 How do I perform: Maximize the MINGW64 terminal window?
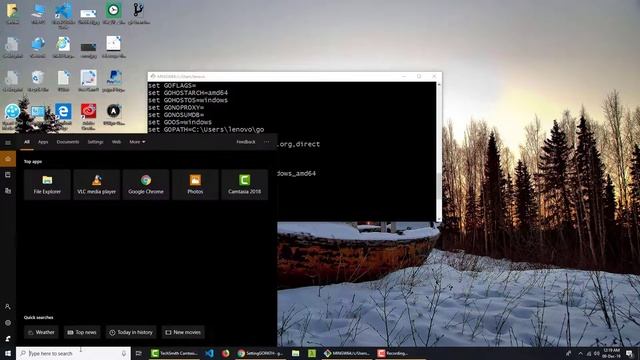pos(419,76)
